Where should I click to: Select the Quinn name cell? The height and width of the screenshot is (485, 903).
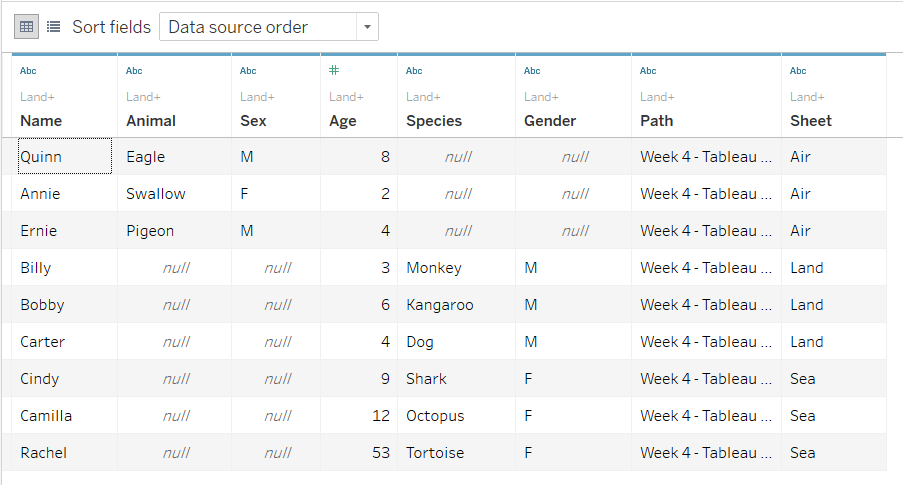point(41,157)
